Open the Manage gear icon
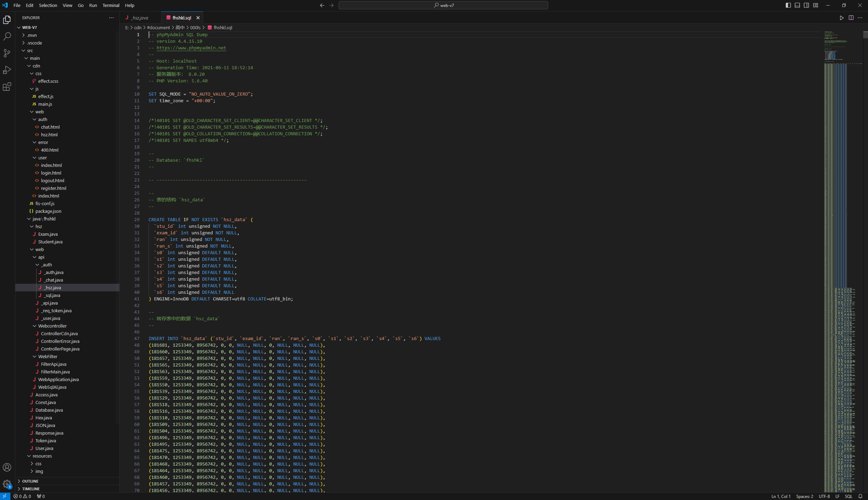 pos(7,484)
